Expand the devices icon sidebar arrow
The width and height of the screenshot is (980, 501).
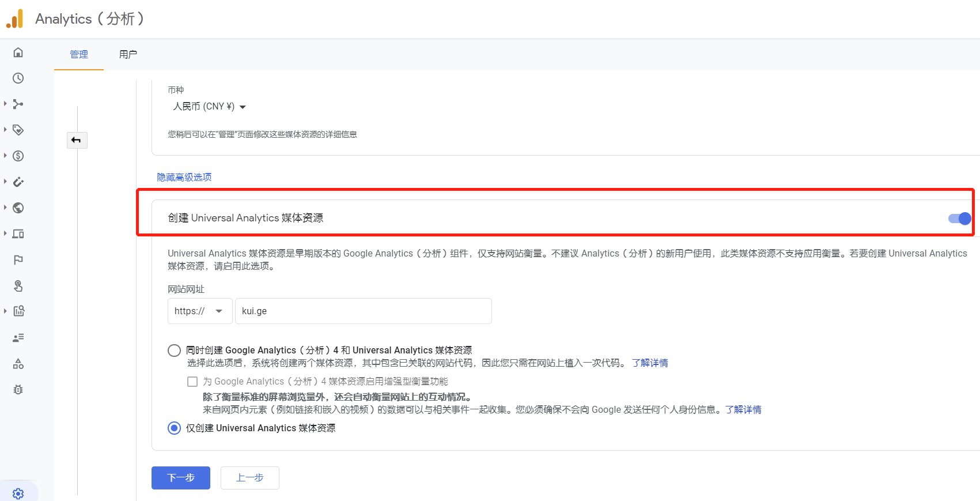coord(5,233)
